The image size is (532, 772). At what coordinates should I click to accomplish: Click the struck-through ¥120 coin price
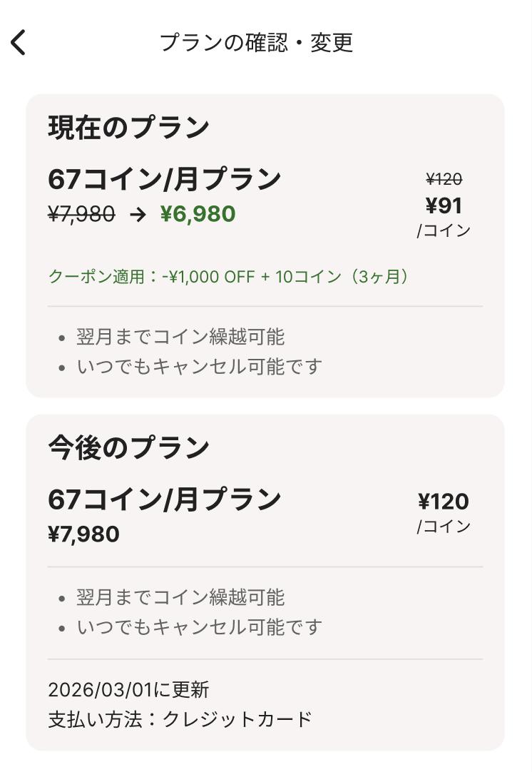pos(444,179)
